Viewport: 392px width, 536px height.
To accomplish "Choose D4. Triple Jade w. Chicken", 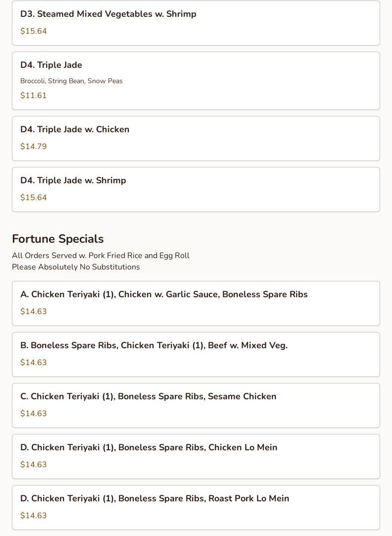I will point(196,138).
